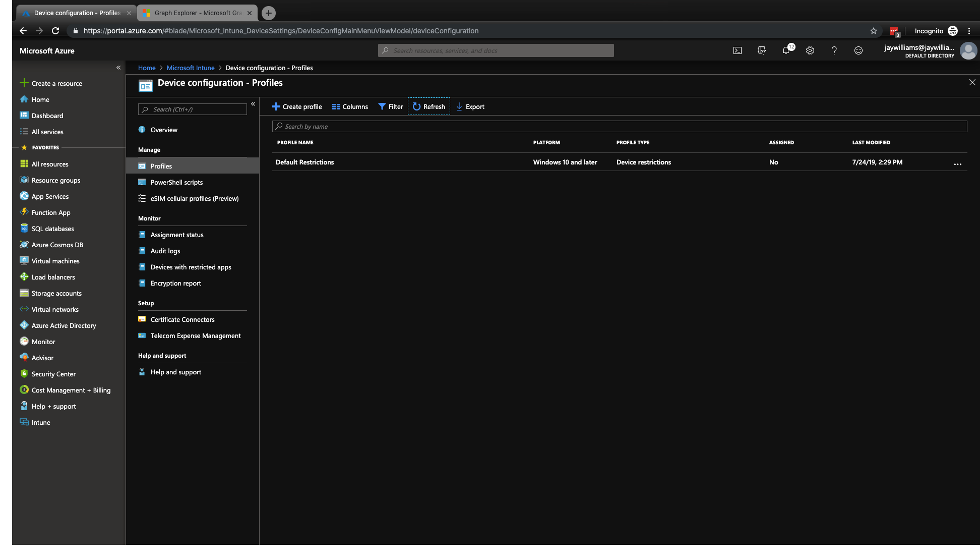The image size is (980, 559).
Task: Click Create profile
Action: pyautogui.click(x=296, y=106)
